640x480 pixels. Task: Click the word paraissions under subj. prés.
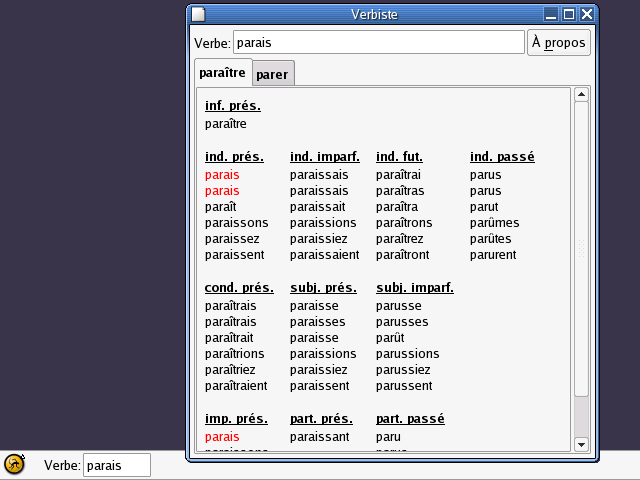click(x=323, y=354)
